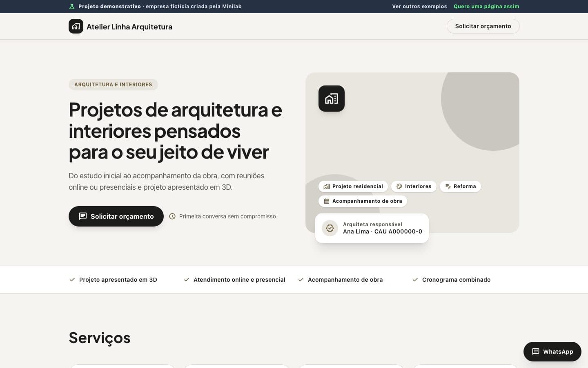Click the Atelier Linha Arquitetura logo icon
The image size is (588, 368).
pyautogui.click(x=76, y=26)
